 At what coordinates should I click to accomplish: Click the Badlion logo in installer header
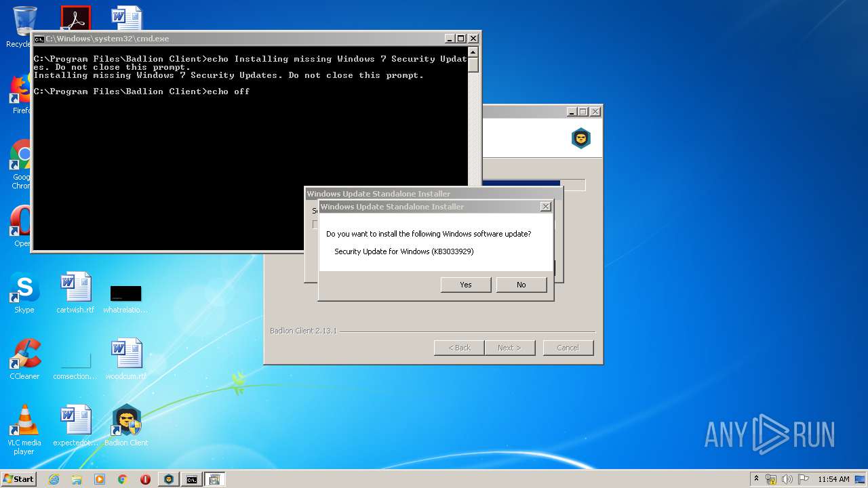581,138
